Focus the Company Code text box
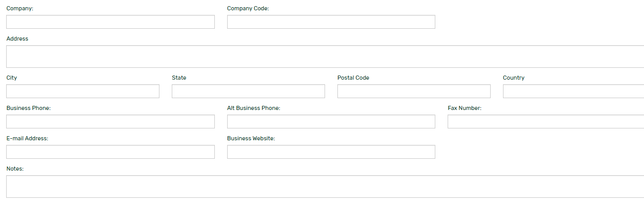The image size is (644, 204). point(331,22)
